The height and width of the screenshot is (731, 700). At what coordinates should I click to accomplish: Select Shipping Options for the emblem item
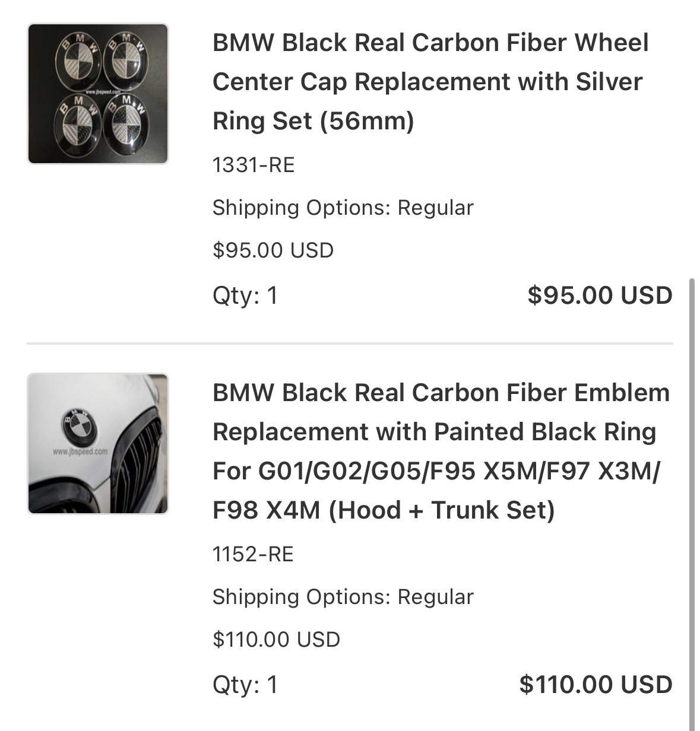click(343, 597)
